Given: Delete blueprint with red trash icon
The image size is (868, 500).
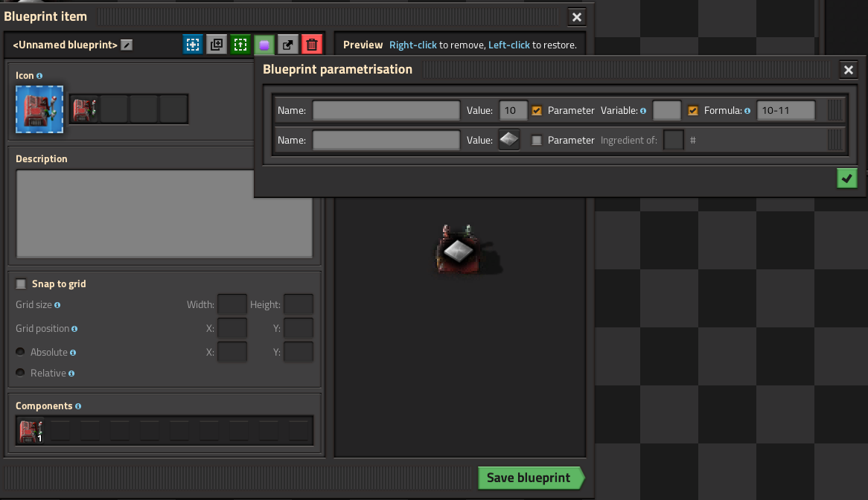Looking at the screenshot, I should (312, 45).
